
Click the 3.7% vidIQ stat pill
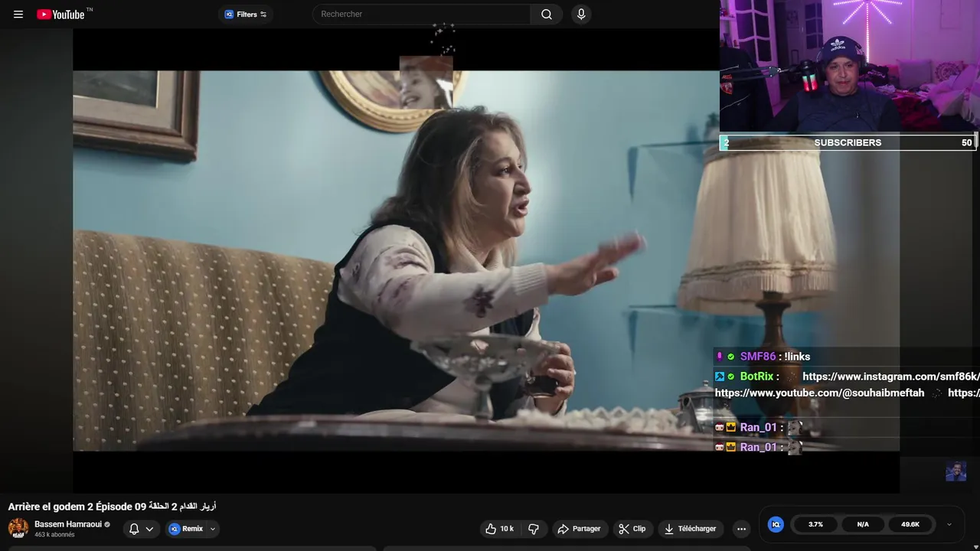(x=815, y=524)
